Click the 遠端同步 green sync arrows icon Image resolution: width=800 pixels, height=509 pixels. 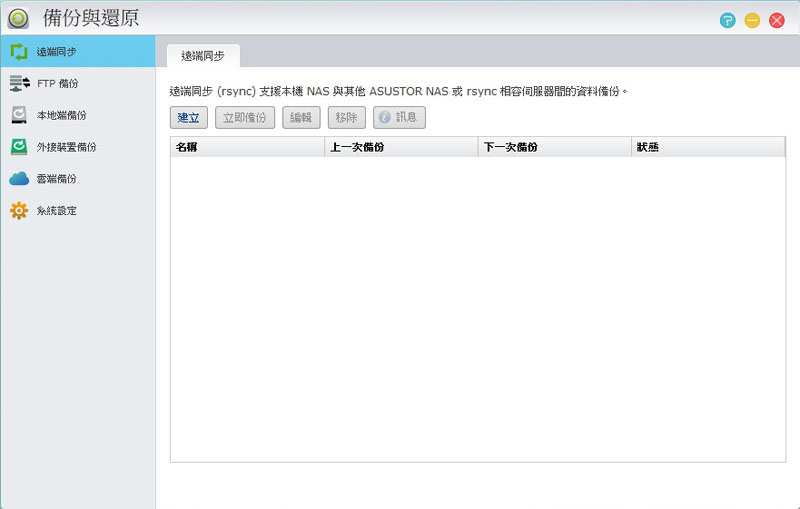19,52
